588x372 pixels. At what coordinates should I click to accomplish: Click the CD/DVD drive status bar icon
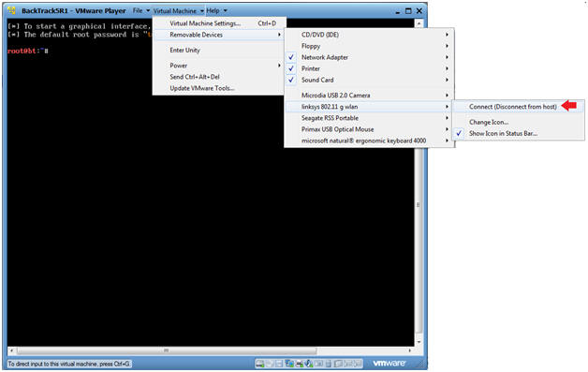pos(270,364)
